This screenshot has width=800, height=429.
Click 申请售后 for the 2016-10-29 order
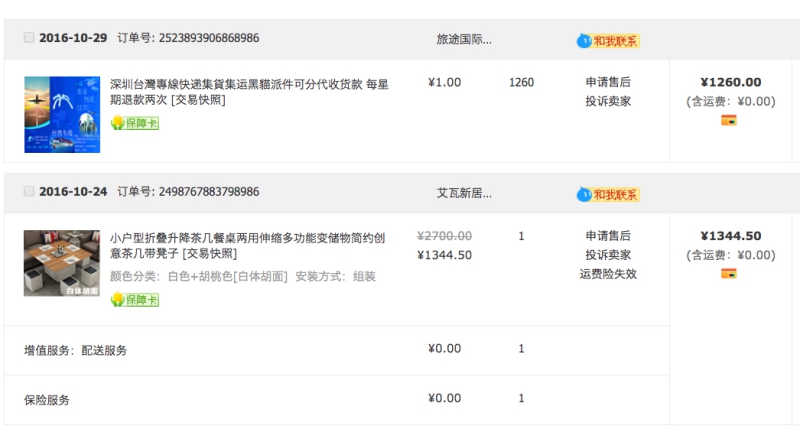click(x=608, y=82)
